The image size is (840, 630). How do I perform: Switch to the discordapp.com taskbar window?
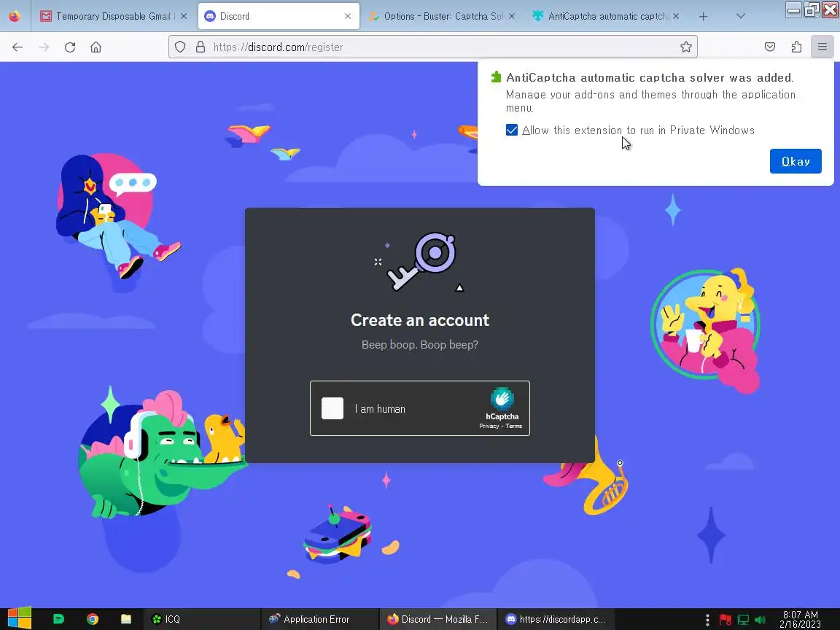pos(556,619)
